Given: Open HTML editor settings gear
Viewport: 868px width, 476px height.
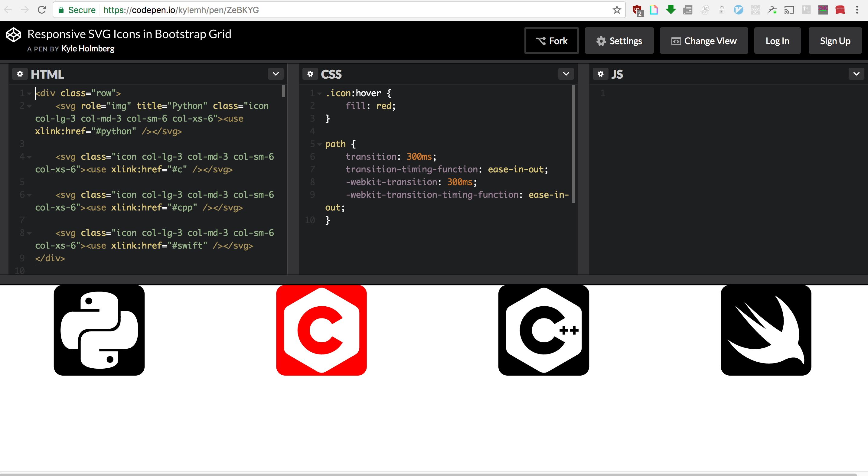Looking at the screenshot, I should (x=20, y=74).
